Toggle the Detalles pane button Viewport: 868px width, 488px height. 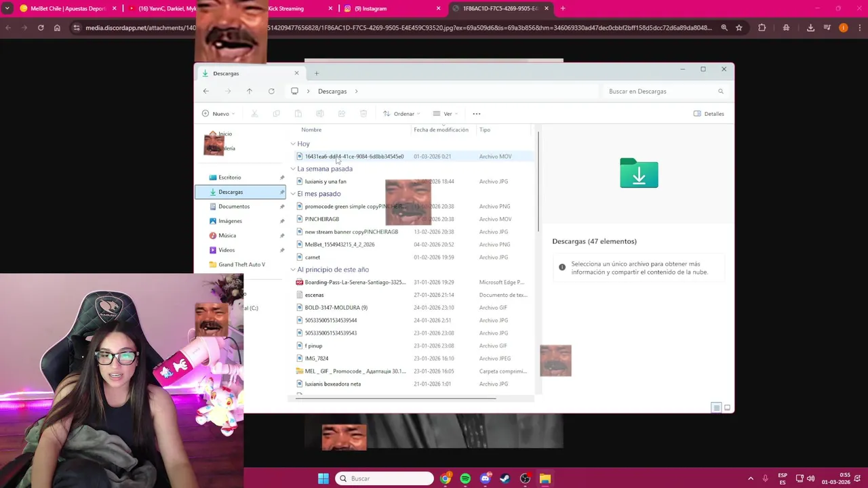tap(709, 114)
